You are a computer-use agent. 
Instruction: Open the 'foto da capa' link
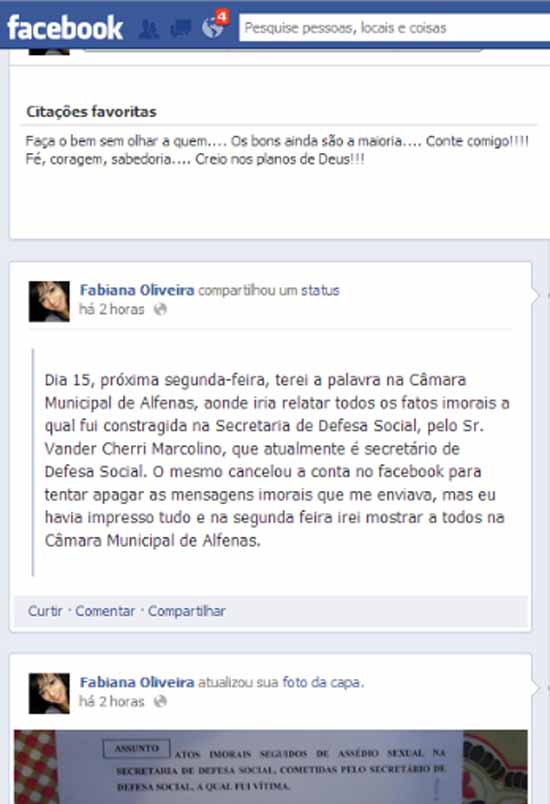pyautogui.click(x=322, y=682)
